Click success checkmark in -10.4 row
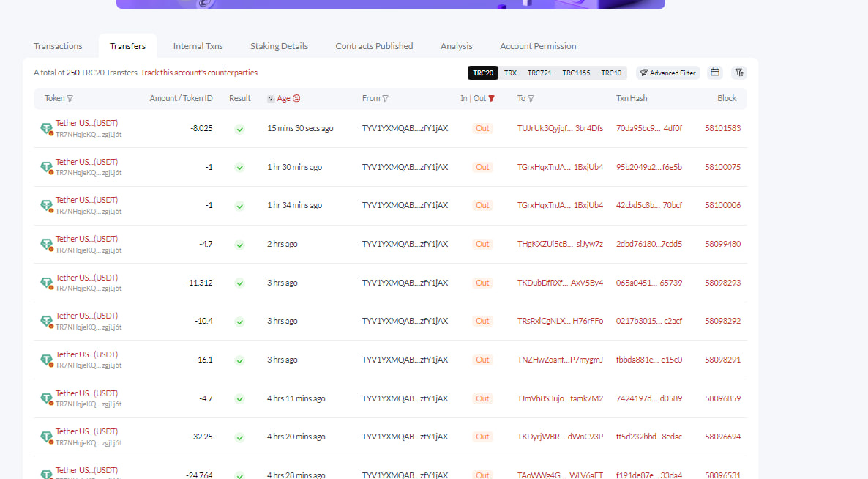This screenshot has width=868, height=479. (240, 322)
